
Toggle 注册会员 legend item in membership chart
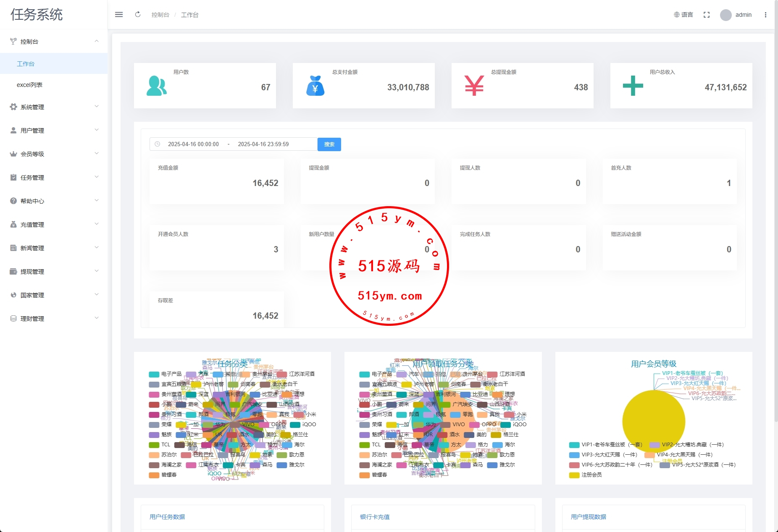(x=586, y=475)
